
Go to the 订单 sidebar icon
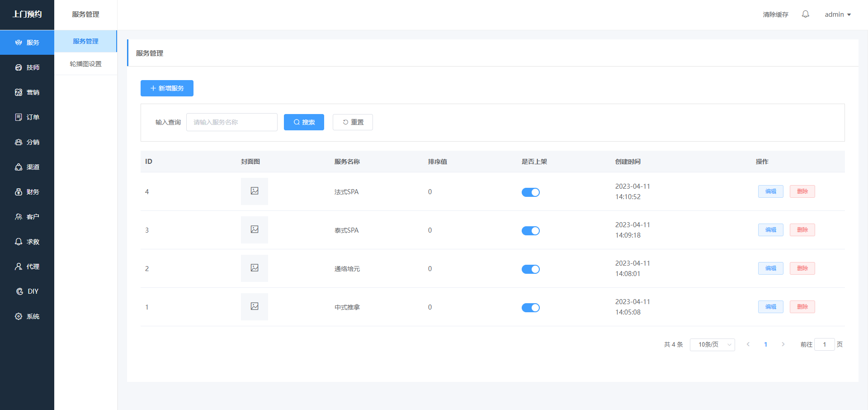[19, 117]
